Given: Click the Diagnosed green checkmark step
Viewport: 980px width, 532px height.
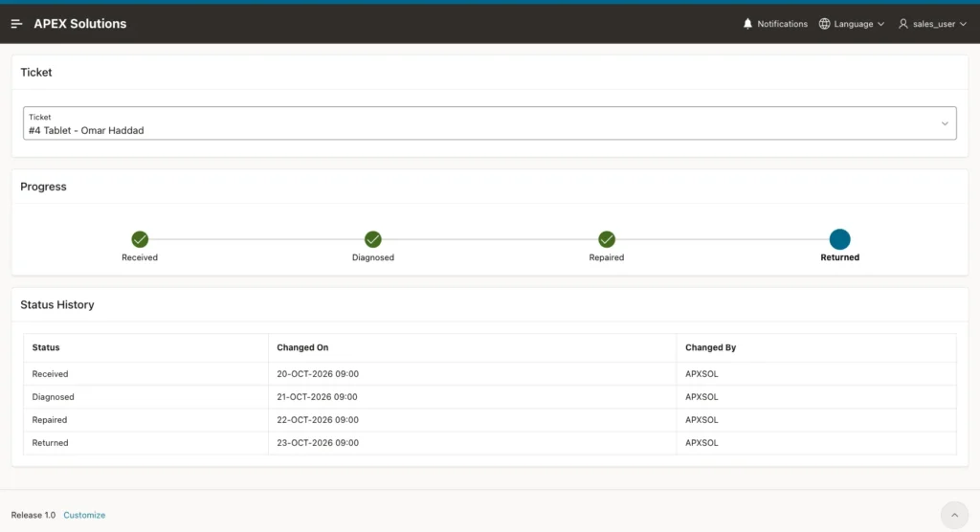Looking at the screenshot, I should click(x=373, y=239).
